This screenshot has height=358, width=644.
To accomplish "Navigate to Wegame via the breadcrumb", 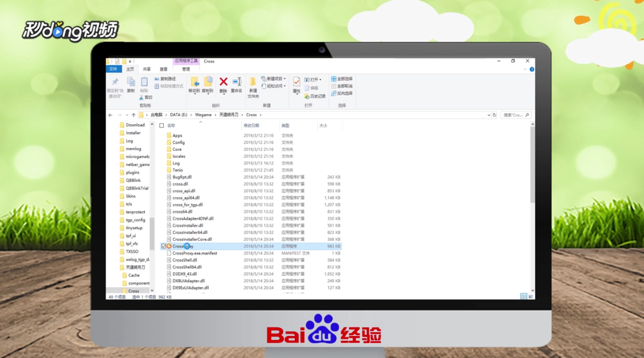I will pyautogui.click(x=203, y=114).
